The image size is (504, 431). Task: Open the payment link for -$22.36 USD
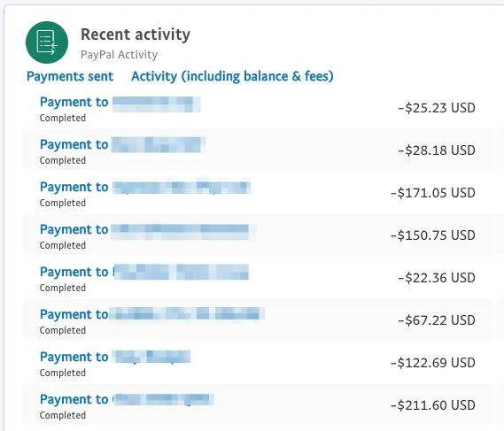tap(144, 272)
